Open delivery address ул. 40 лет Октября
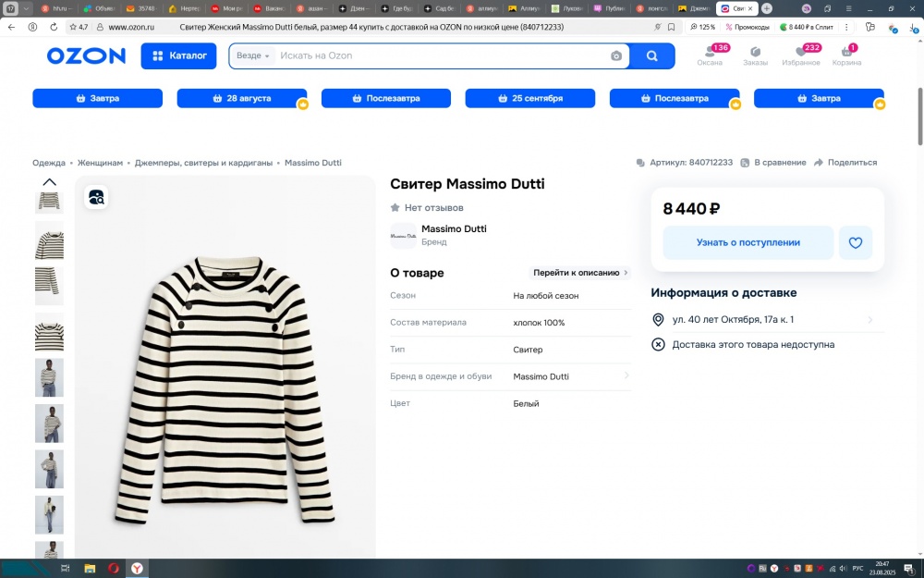The image size is (924, 578). 767,320
